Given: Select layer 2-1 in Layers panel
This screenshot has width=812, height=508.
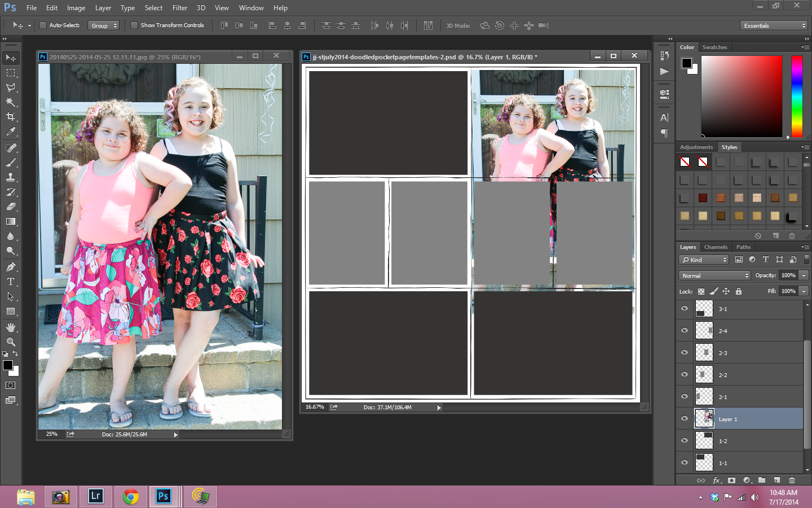Looking at the screenshot, I should (739, 397).
